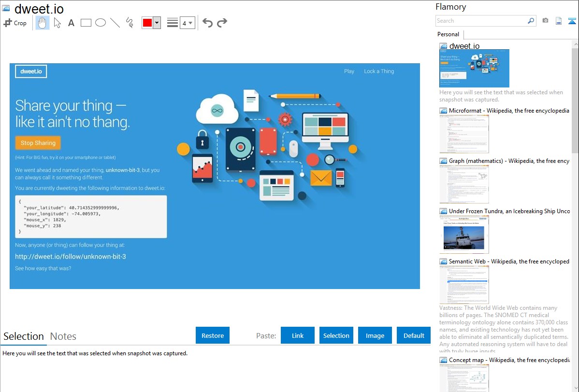Screen dimensions: 579x392
Task: Open the Concept map snapshot thumbnail
Action: click(x=464, y=378)
